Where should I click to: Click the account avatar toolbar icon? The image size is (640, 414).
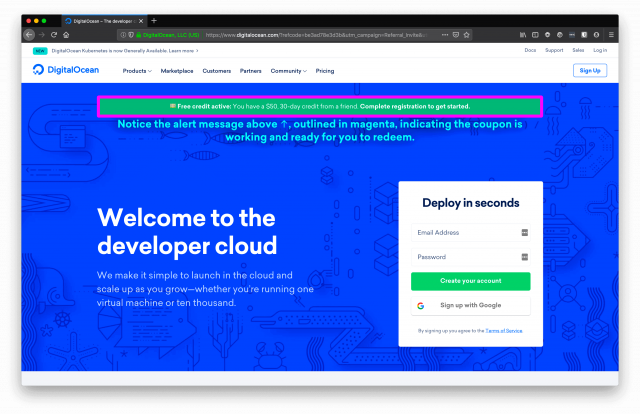[x=596, y=35]
